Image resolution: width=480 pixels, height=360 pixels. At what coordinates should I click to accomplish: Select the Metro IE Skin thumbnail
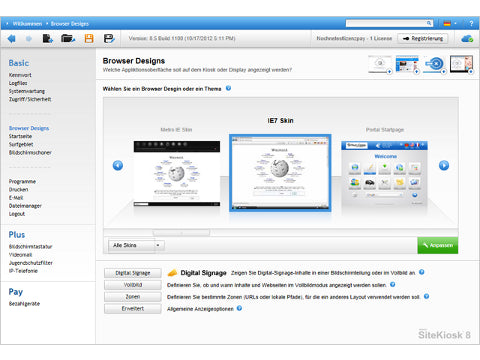pos(177,173)
